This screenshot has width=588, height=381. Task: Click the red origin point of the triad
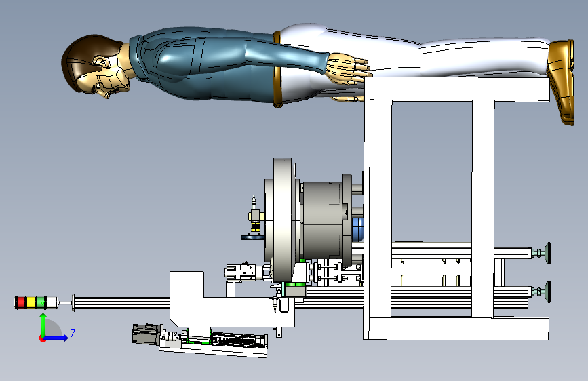click(x=42, y=338)
